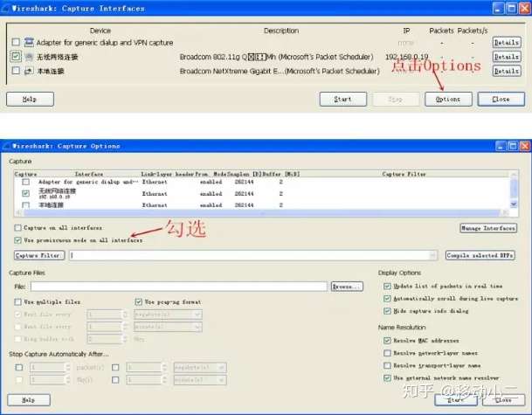Open the capture filter field dropdown arrow
Screen dimensions: 532x415
click(x=433, y=255)
